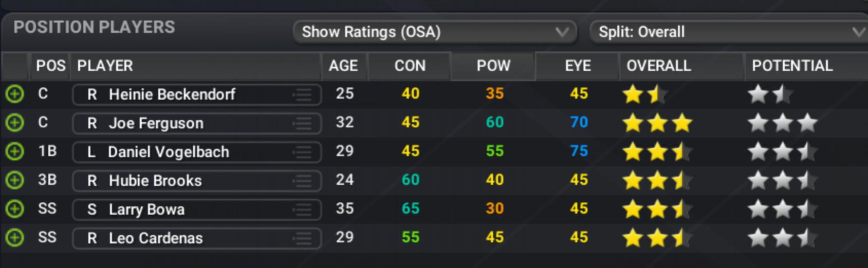Sort by the OVERALL column header
Viewport: 868px width, 268px height.
(x=658, y=66)
